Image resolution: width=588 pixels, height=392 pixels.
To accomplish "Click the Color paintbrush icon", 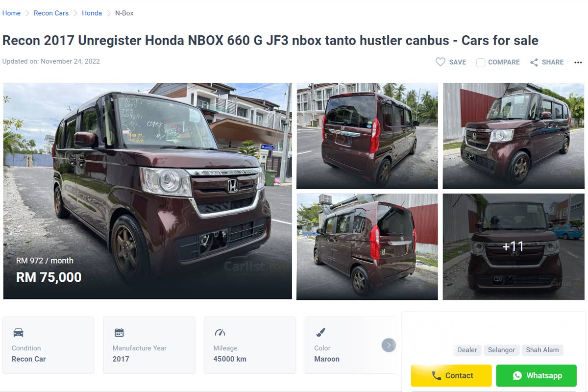I will [320, 333].
